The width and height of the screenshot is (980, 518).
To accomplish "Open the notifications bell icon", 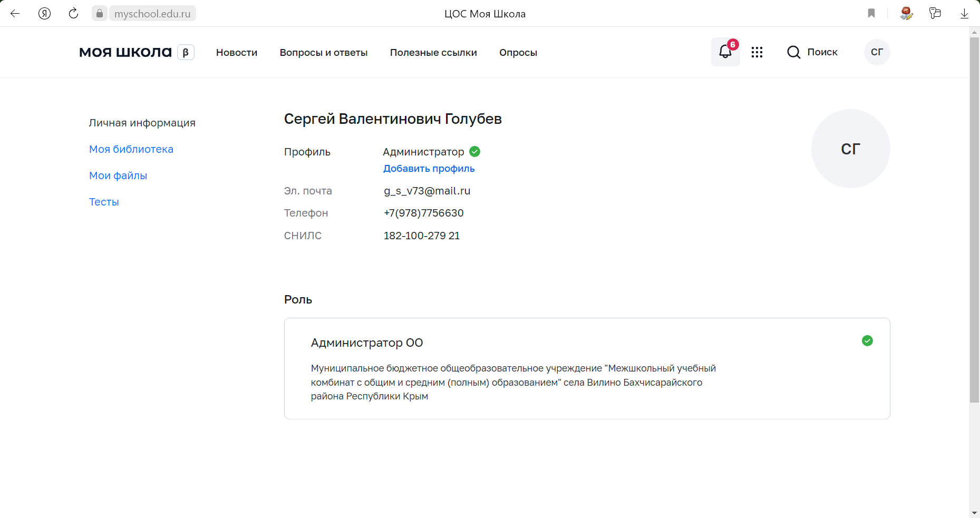I will tap(725, 52).
